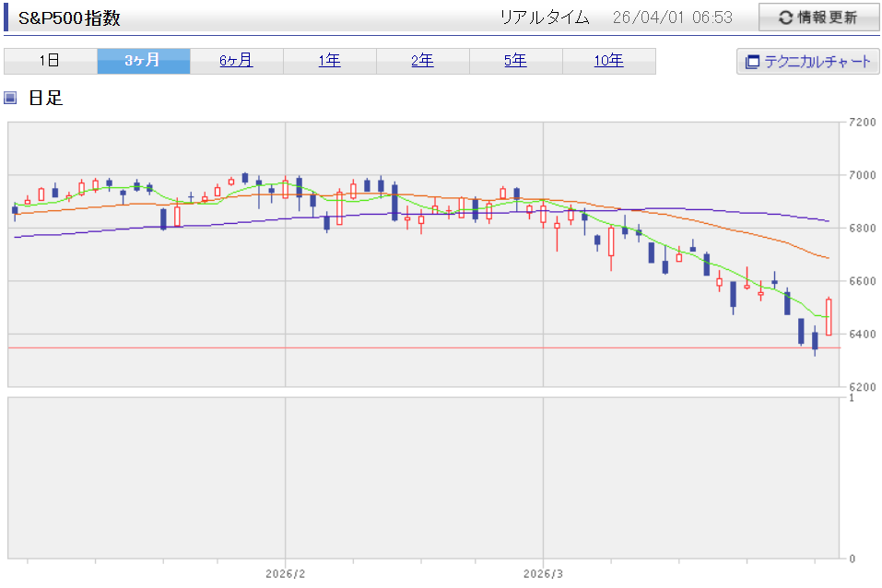Open the 10年 long-term chart
Image resolution: width=882 pixels, height=588 pixels.
(x=608, y=61)
